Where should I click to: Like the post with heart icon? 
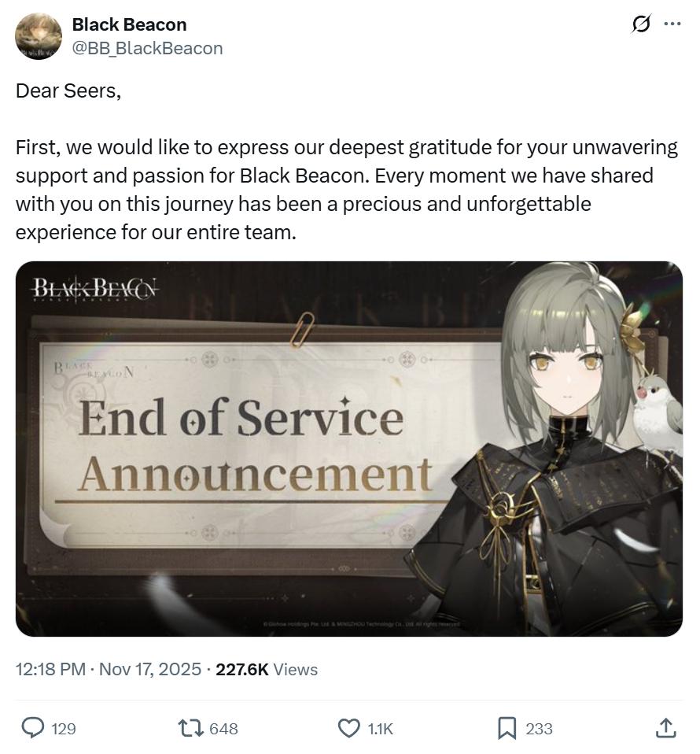click(x=348, y=728)
